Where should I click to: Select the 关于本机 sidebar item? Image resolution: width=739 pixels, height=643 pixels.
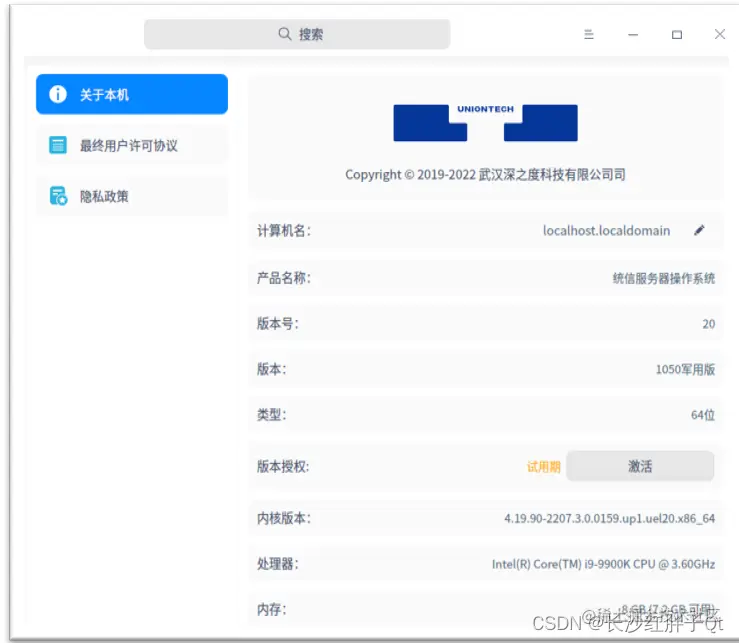(132, 94)
